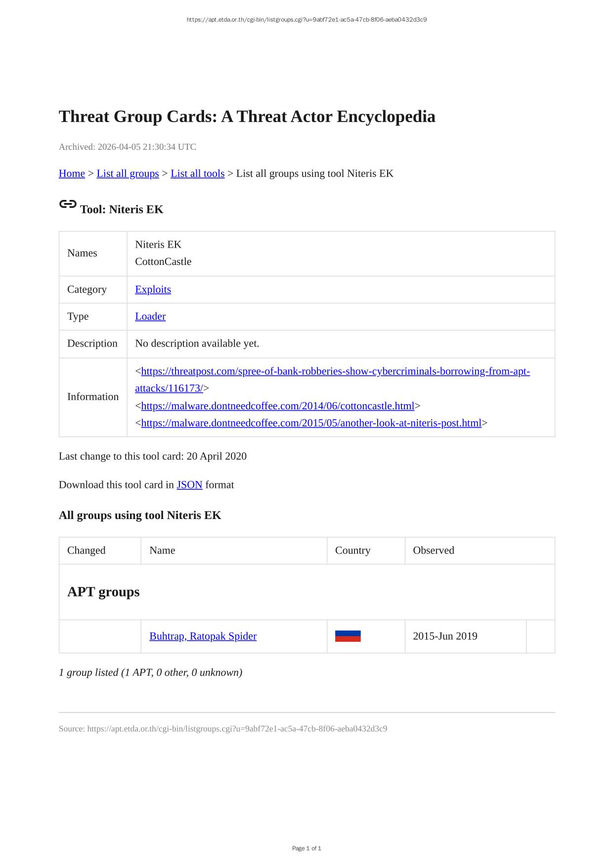Viewport: 614px width, 868px height.
Task: Open the another-look-at-niteris post link
Action: point(311,423)
